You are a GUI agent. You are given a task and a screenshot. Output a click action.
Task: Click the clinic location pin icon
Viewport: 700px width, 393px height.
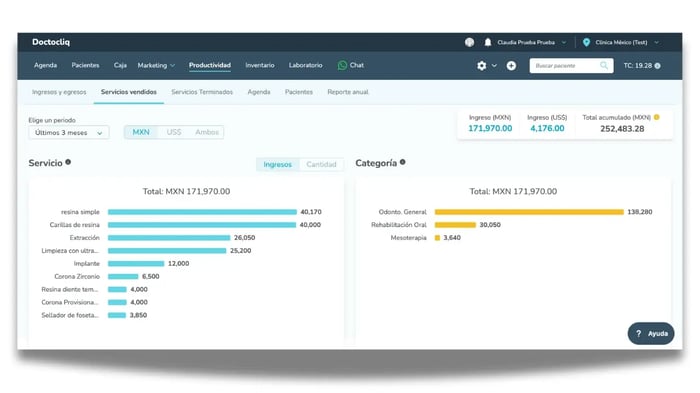pyautogui.click(x=587, y=42)
